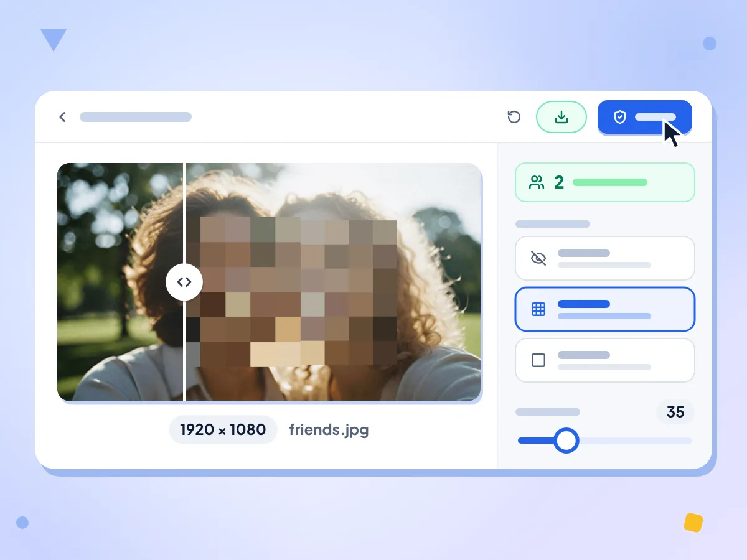Click the crossed-out eye icon

pyautogui.click(x=538, y=258)
